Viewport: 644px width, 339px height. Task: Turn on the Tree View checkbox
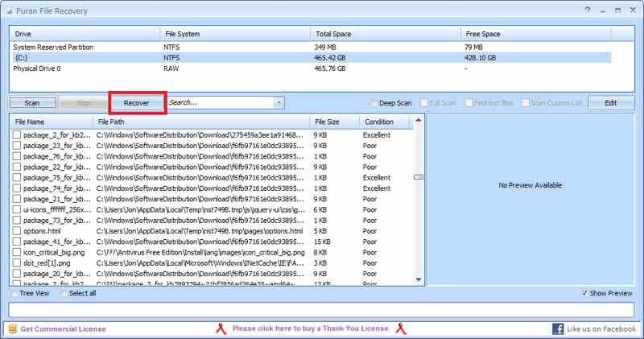[x=15, y=293]
